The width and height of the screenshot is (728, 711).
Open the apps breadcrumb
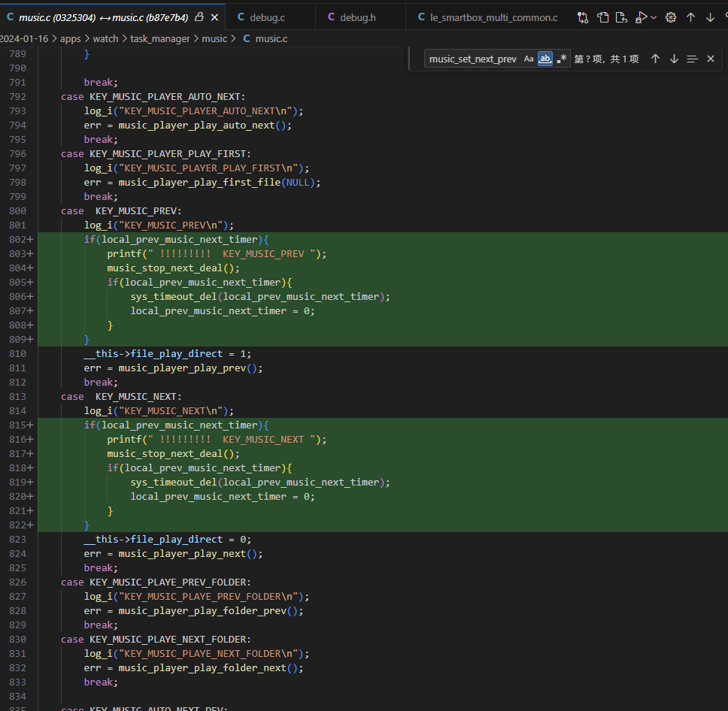[x=70, y=39]
